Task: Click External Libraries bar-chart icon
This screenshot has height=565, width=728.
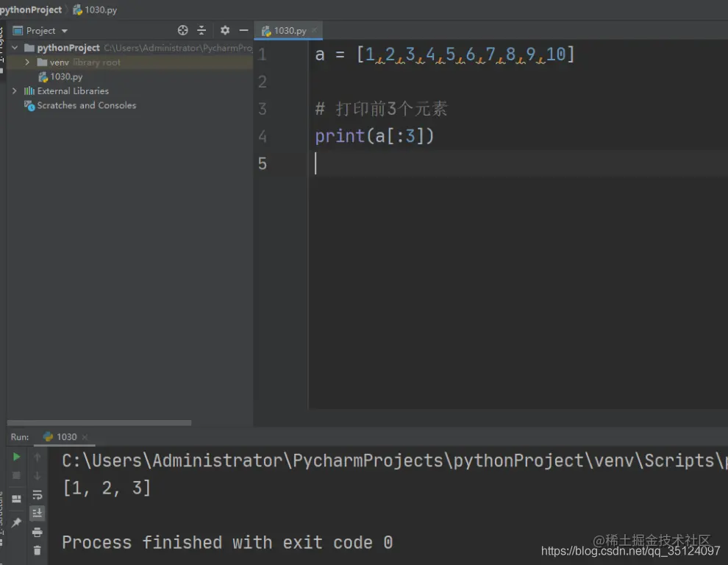Action: coord(29,90)
